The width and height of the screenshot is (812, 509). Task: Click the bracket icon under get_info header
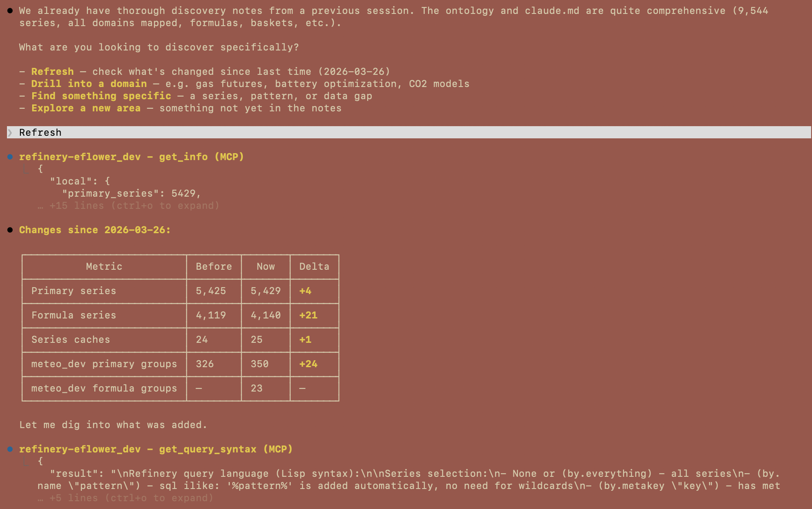[26, 169]
